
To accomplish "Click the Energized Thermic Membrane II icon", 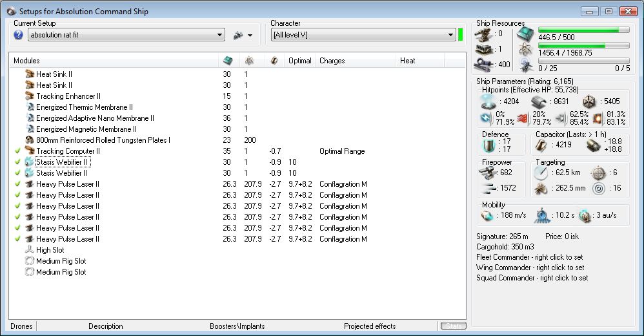I will click(x=29, y=107).
